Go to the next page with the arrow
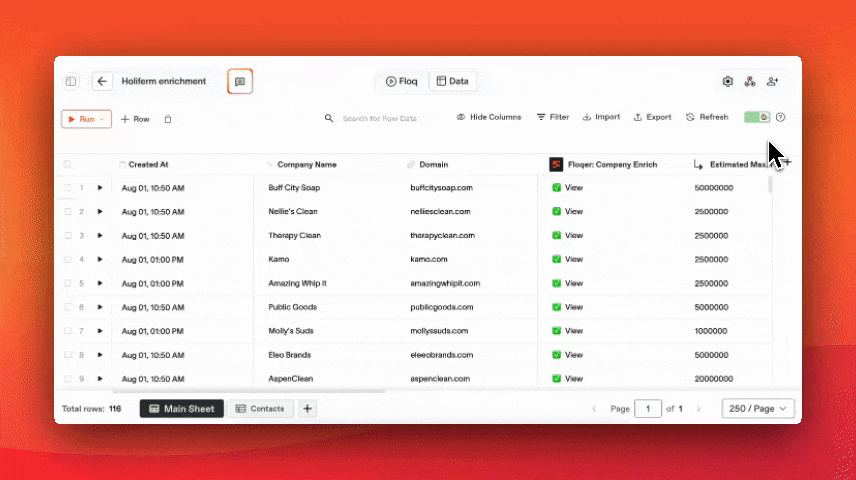856x480 pixels. point(698,408)
